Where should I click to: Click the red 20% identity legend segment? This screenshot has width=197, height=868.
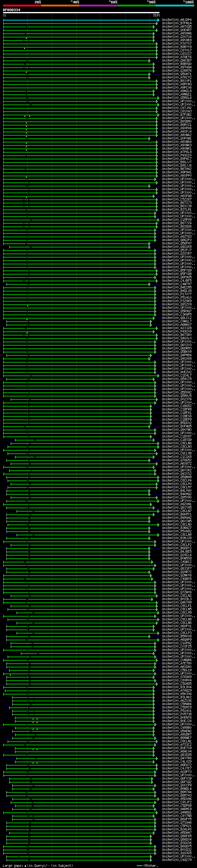pos(22,6)
